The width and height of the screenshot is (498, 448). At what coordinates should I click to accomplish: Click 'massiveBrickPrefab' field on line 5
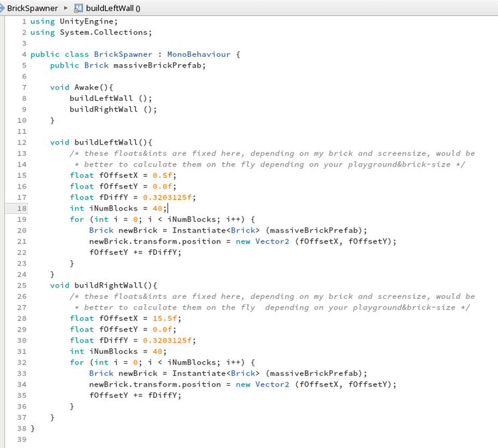157,66
